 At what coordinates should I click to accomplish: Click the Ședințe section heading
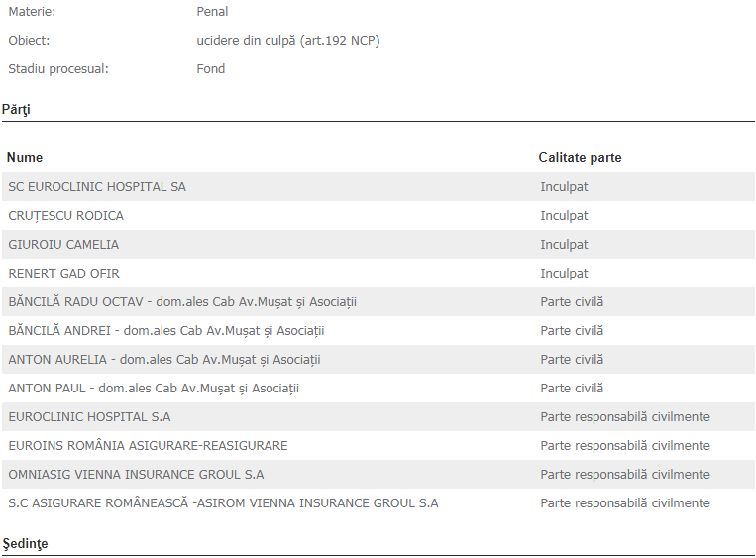25,544
